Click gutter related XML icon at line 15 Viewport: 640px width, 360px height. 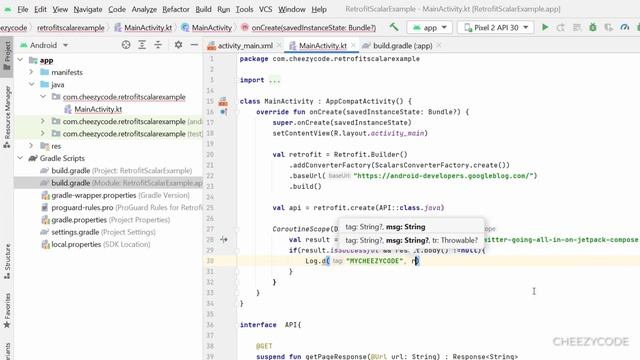223,101
